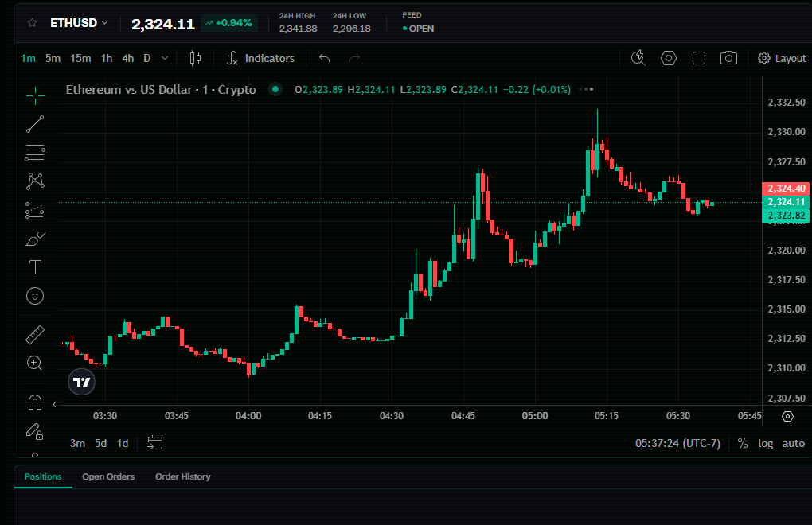Expand more timeframe options chevron
Screen dimensions: 812x525
165,58
